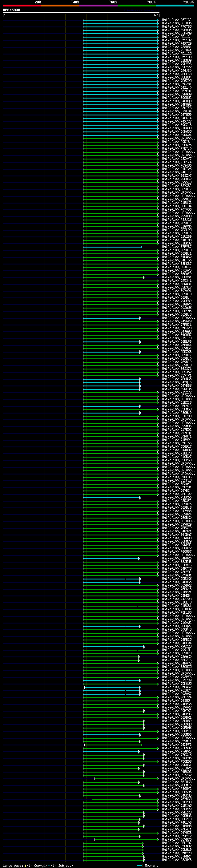The height and width of the screenshot is (868, 197).
Task: Select the UniRef100_B9RG04 label
Action: click(177, 135)
